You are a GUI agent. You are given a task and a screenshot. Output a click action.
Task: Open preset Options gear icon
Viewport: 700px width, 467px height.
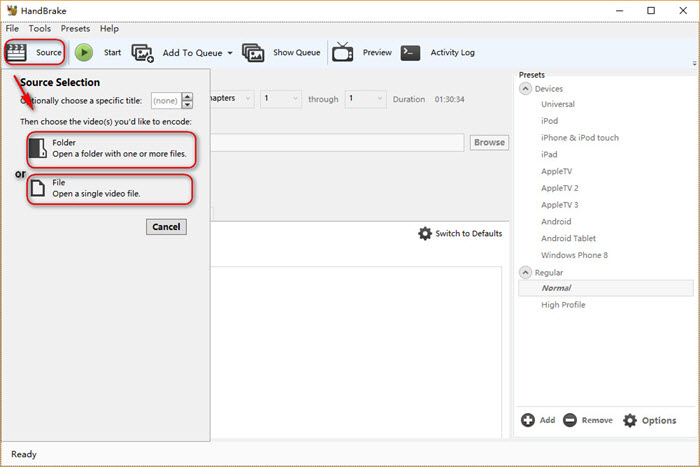tap(630, 420)
